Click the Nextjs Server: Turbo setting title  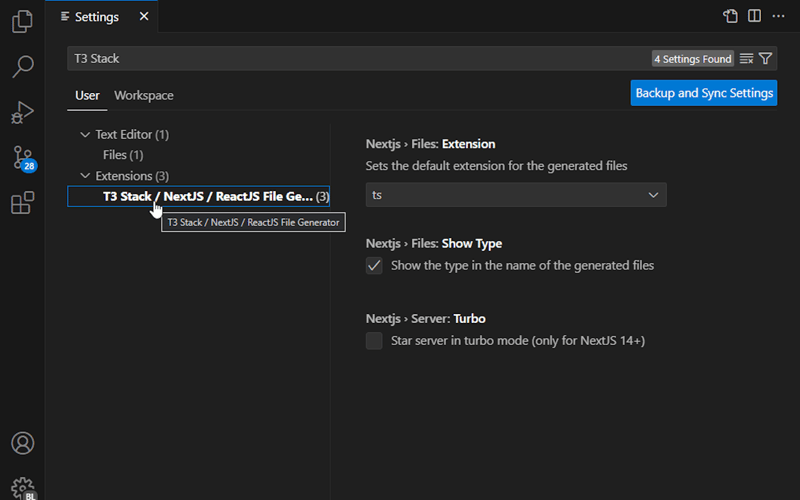click(426, 318)
